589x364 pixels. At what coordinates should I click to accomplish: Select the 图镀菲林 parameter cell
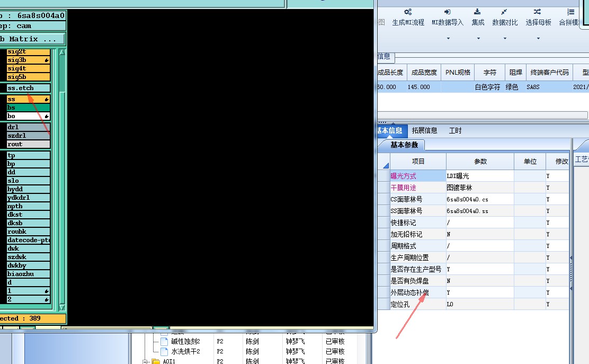pos(480,188)
